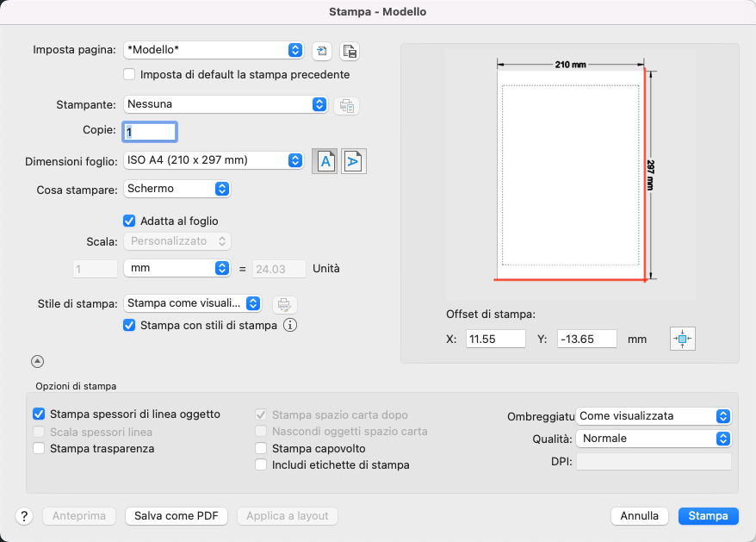Uncheck Adatta al foglio checkbox
Screen dimensions: 756x542
(x=129, y=221)
